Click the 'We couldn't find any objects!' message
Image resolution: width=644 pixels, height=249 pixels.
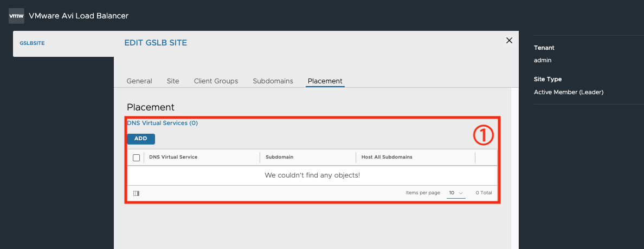[x=312, y=175]
